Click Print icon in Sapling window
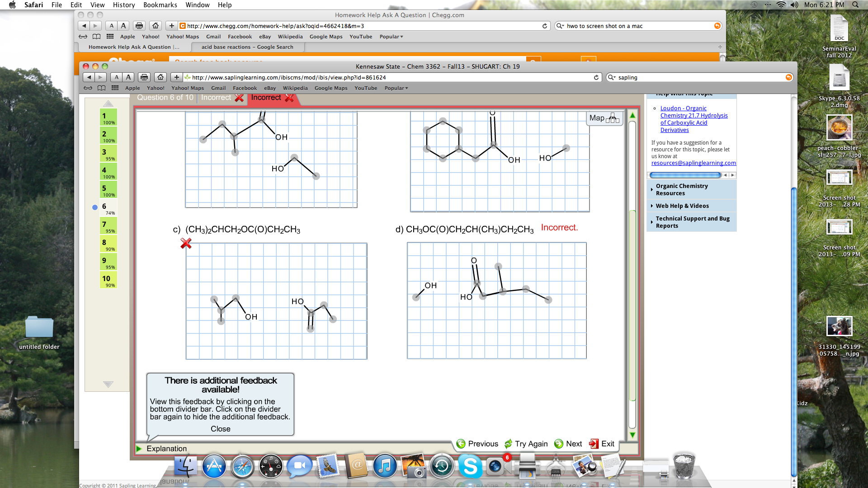Screen dimensions: 868x488 click(144, 77)
